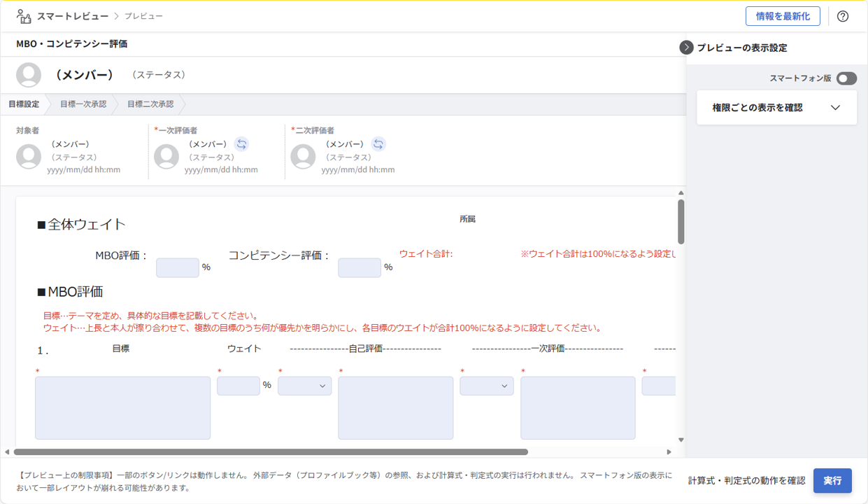The height and width of the screenshot is (504, 868).
Task: Switch to the 目標二次承認 step
Action: 150,104
